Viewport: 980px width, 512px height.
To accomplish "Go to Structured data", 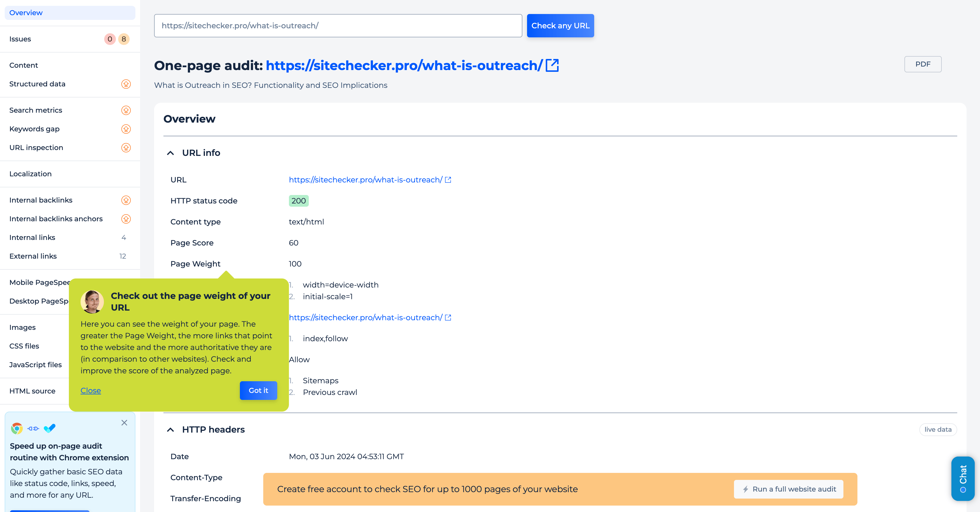I will [x=37, y=84].
